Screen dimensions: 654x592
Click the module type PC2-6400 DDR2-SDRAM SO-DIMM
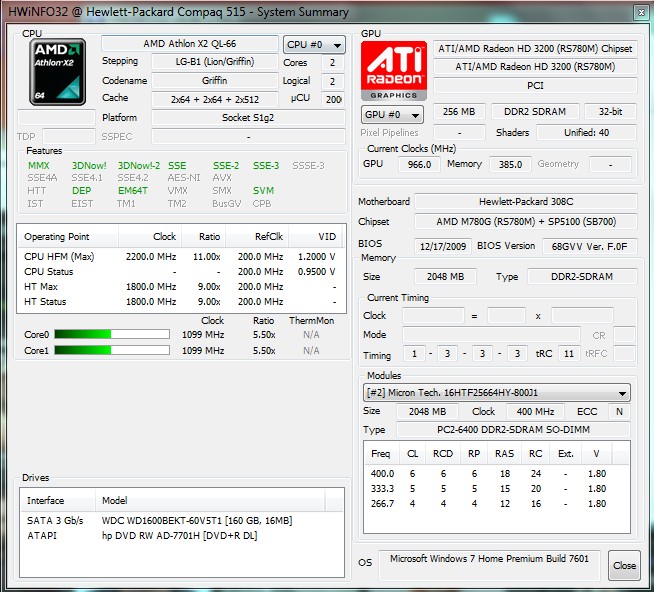click(x=513, y=429)
